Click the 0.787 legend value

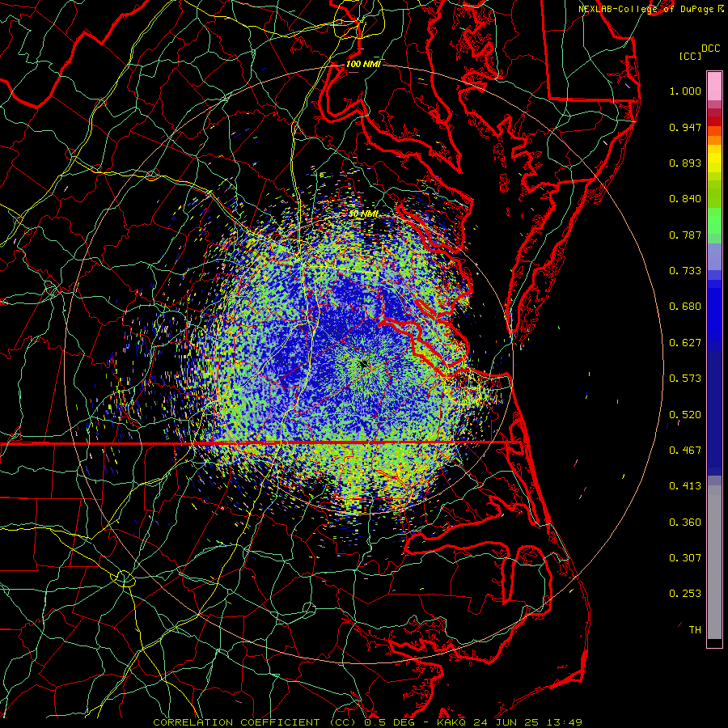click(x=685, y=235)
